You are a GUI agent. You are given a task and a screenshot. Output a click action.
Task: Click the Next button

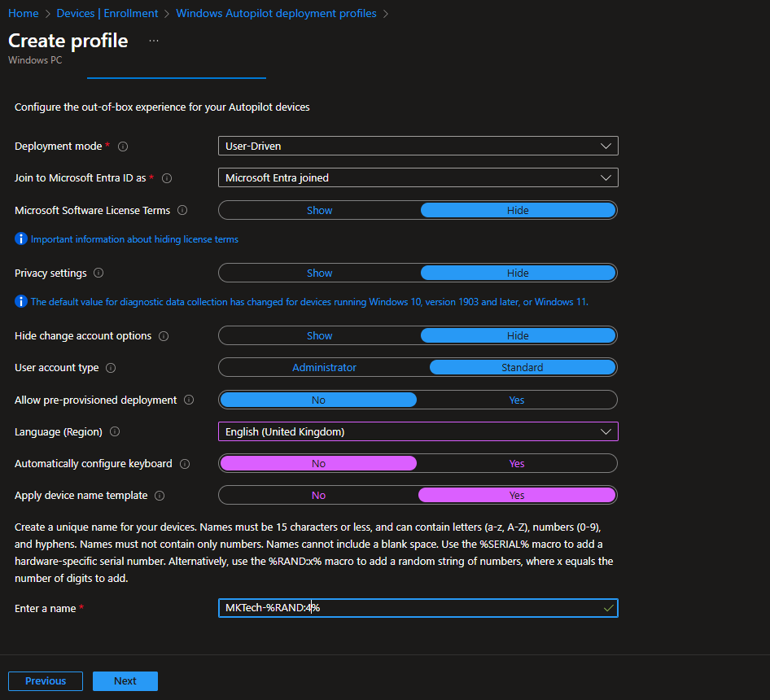coord(125,681)
